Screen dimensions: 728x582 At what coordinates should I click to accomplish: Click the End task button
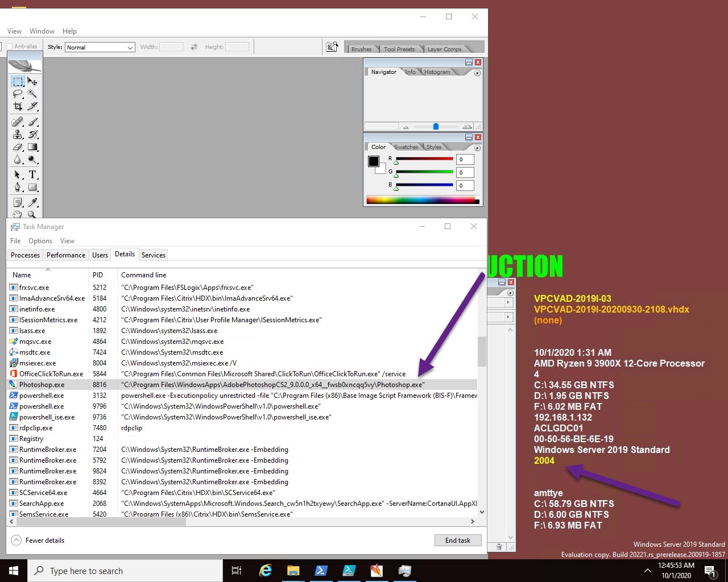[x=458, y=541]
